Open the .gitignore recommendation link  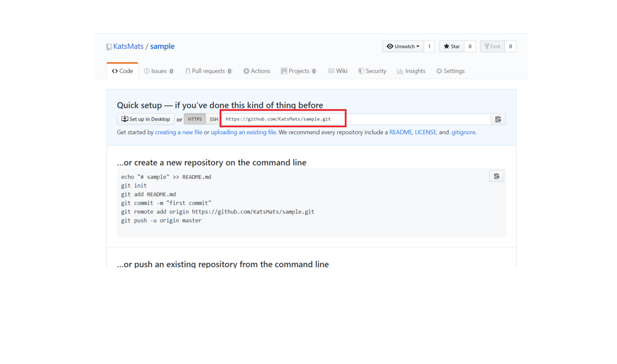click(x=463, y=132)
